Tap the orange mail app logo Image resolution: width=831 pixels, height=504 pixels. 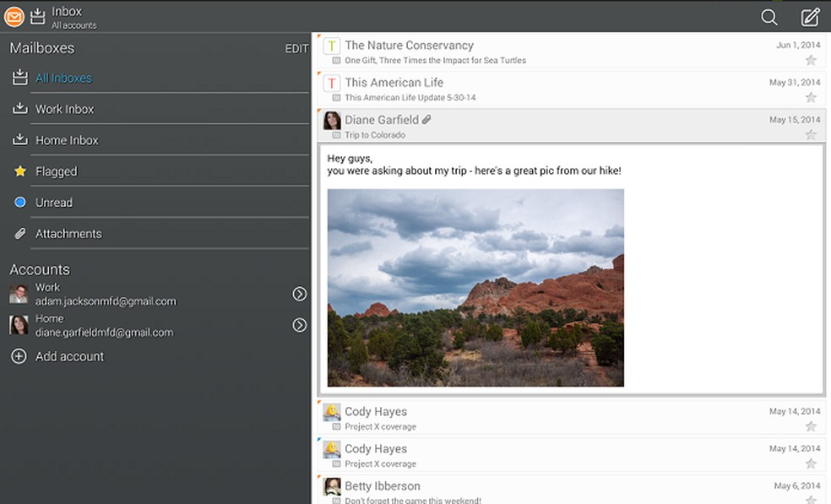pos(14,17)
